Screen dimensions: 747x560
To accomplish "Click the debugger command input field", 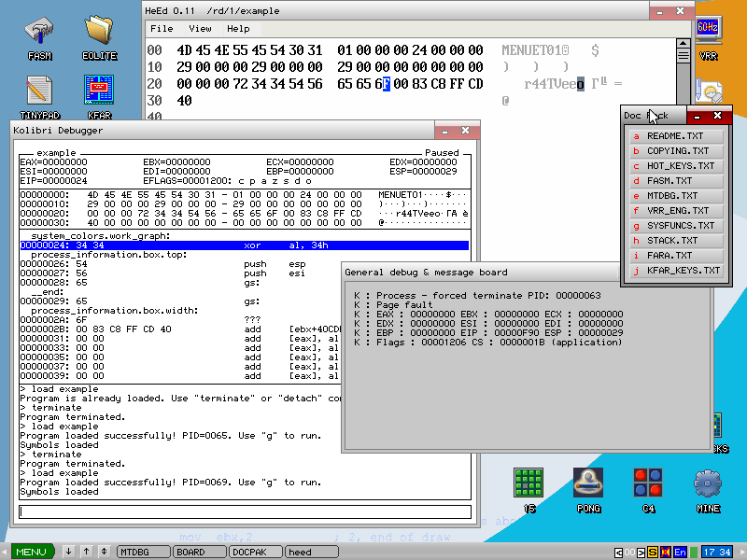I will click(x=245, y=511).
